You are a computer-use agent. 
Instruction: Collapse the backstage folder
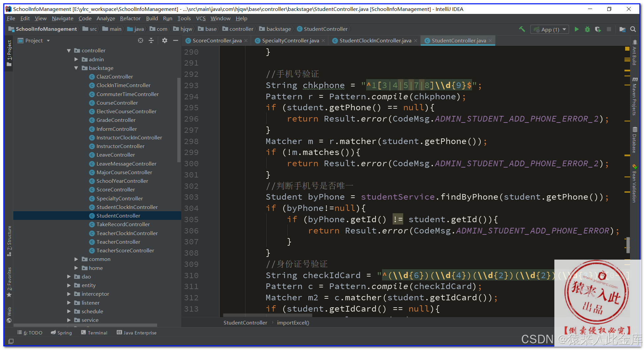tap(76, 68)
